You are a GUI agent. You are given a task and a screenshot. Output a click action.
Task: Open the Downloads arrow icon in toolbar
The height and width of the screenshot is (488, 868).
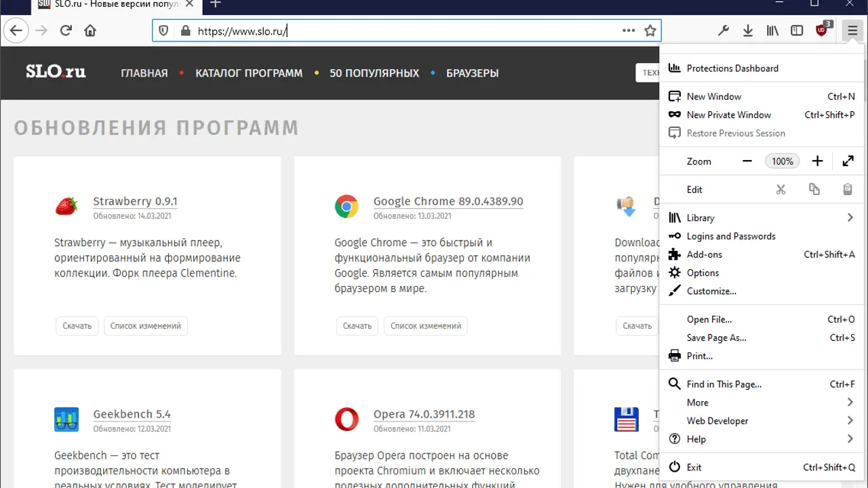[748, 30]
